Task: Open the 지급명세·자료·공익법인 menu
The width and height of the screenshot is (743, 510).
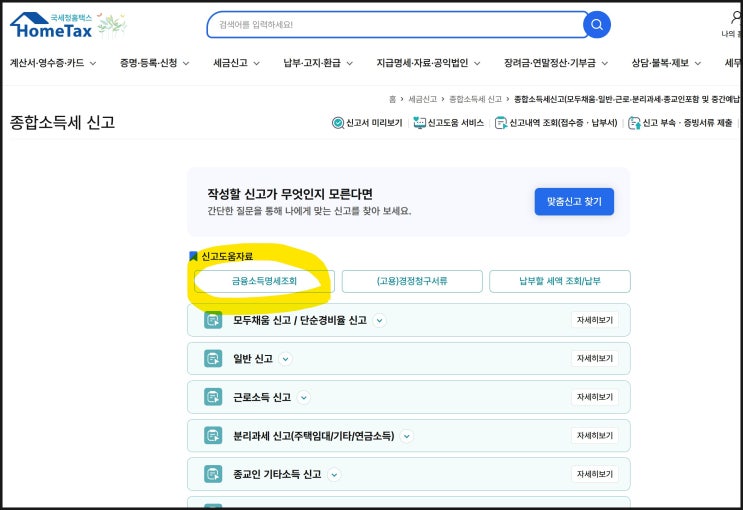Action: point(428,63)
